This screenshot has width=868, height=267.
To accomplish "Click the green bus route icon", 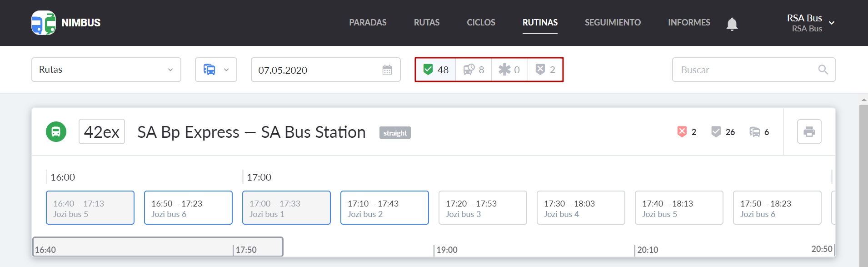I will click(56, 132).
